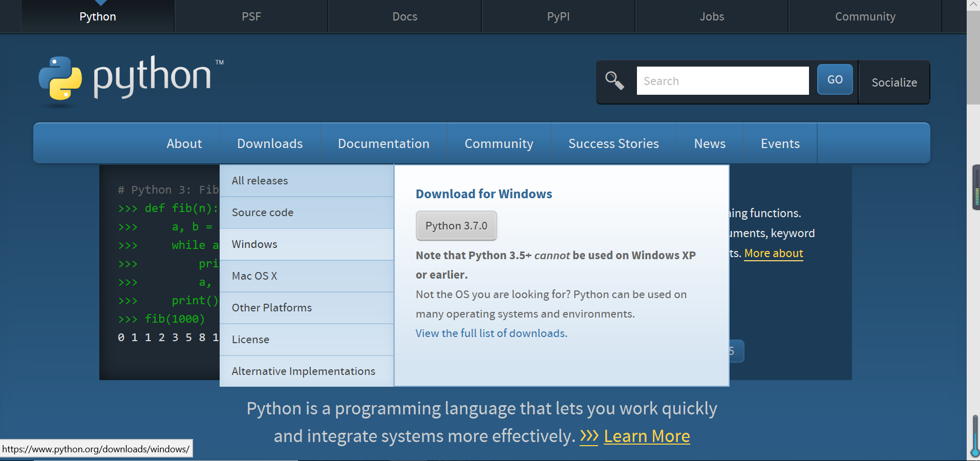Screen dimensions: 980x461
Task: Select Other Platforms in Downloads submenu
Action: [x=307, y=308]
